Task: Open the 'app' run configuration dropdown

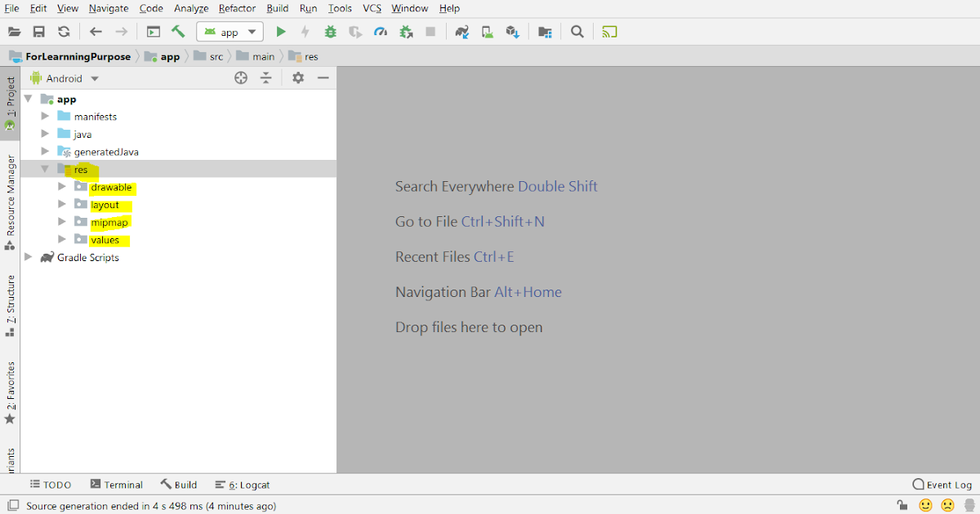Action: [x=229, y=31]
